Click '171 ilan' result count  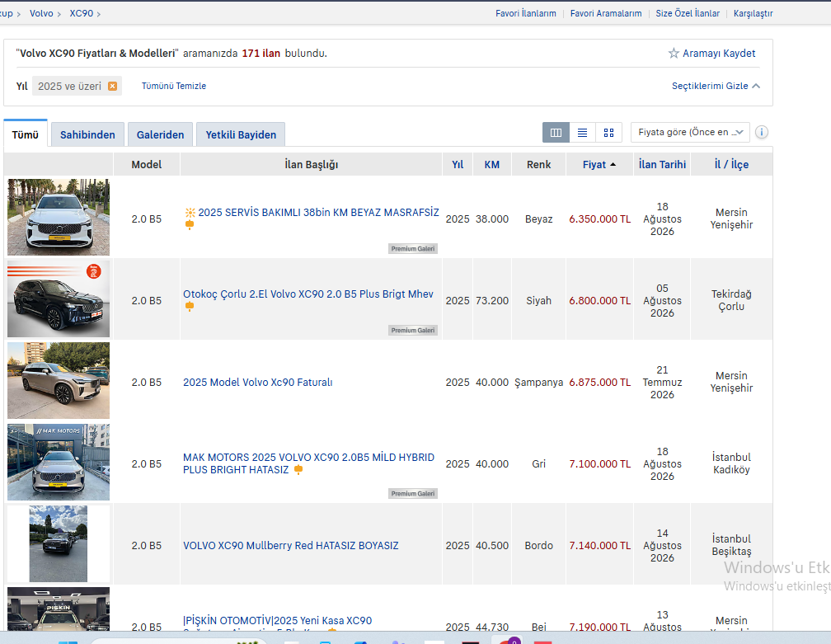pyautogui.click(x=261, y=53)
